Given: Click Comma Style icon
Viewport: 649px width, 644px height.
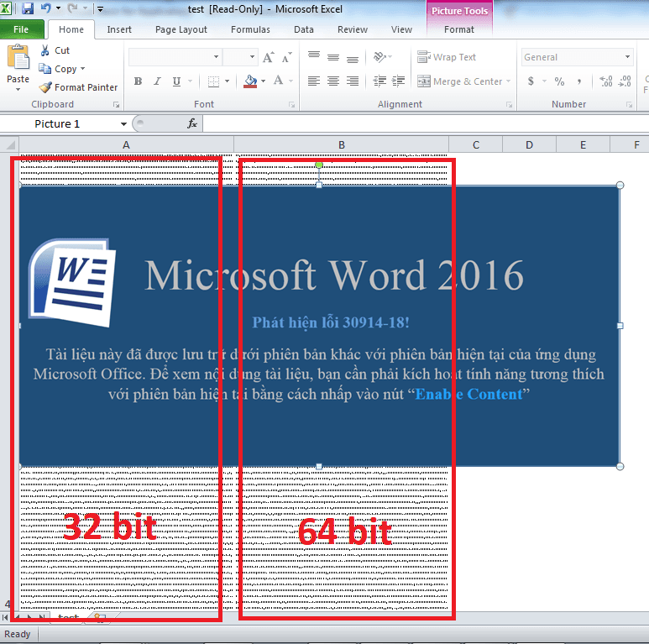Looking at the screenshot, I should click(579, 82).
